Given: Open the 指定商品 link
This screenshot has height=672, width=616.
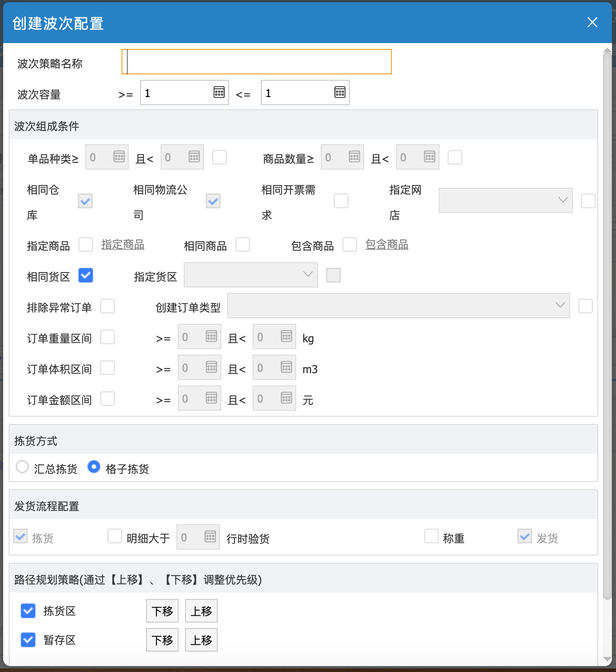Looking at the screenshot, I should 123,245.
